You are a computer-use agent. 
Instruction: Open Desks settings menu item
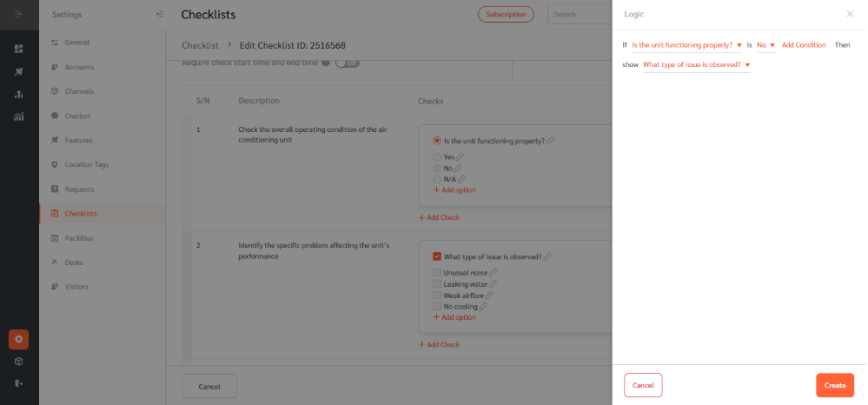pos(103,262)
